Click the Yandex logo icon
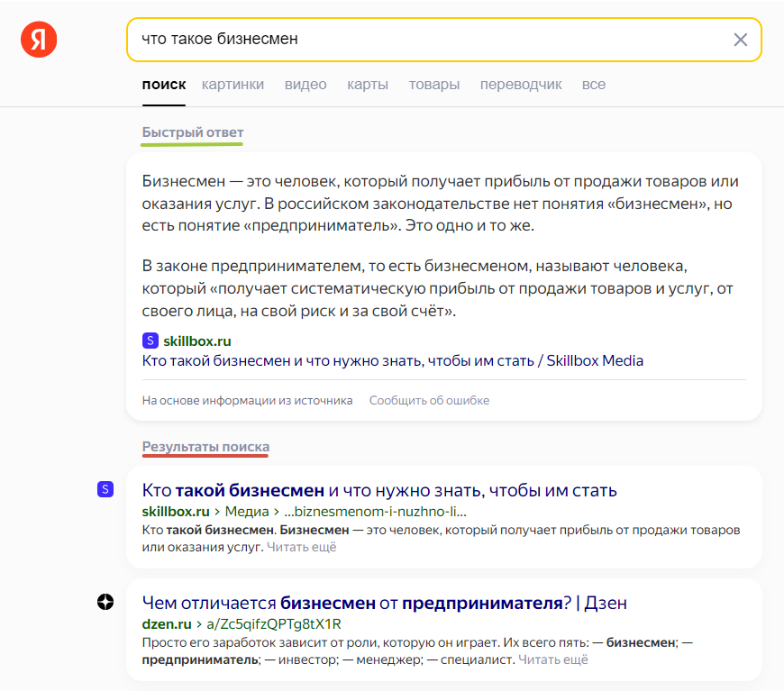The image size is (784, 691). pos(39,40)
